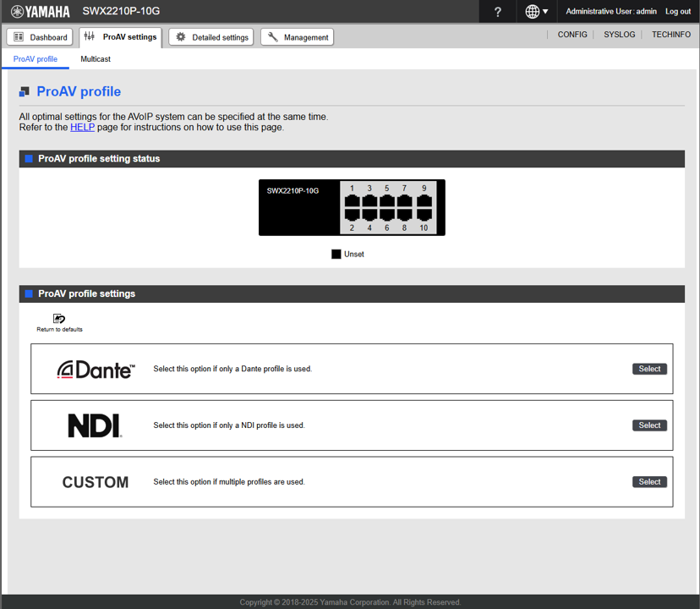Viewport: 700px width, 609px height.
Task: Open the language globe dropdown
Action: tap(535, 12)
